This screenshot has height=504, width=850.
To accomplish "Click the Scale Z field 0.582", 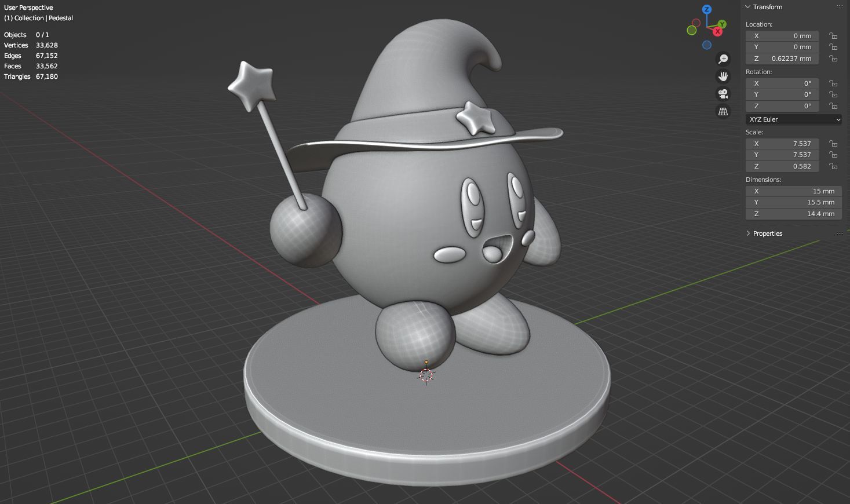I will [782, 166].
